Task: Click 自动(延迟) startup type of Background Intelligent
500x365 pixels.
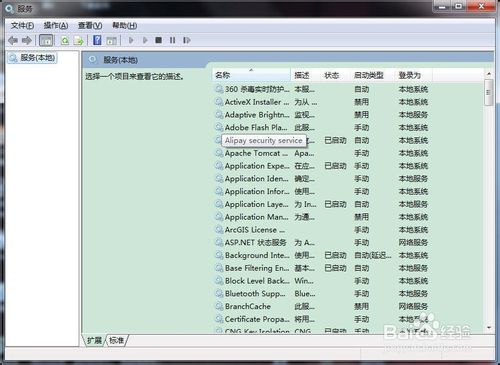Action: [x=373, y=255]
